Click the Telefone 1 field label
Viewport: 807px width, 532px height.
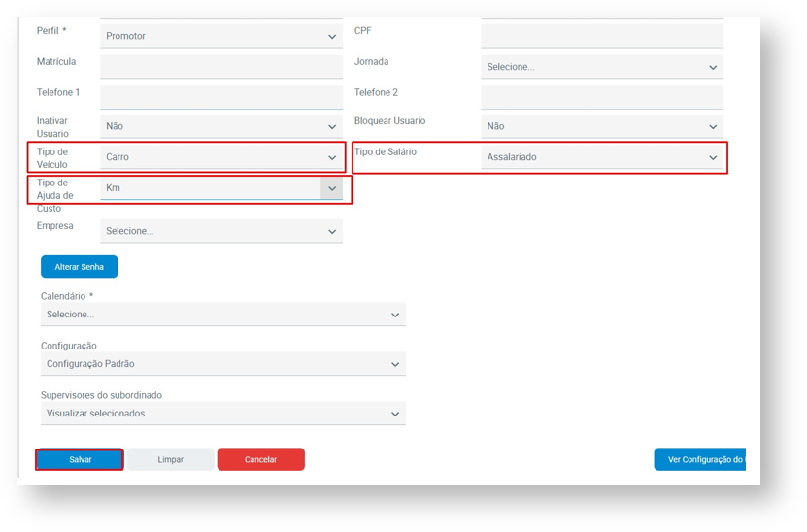coord(58,92)
